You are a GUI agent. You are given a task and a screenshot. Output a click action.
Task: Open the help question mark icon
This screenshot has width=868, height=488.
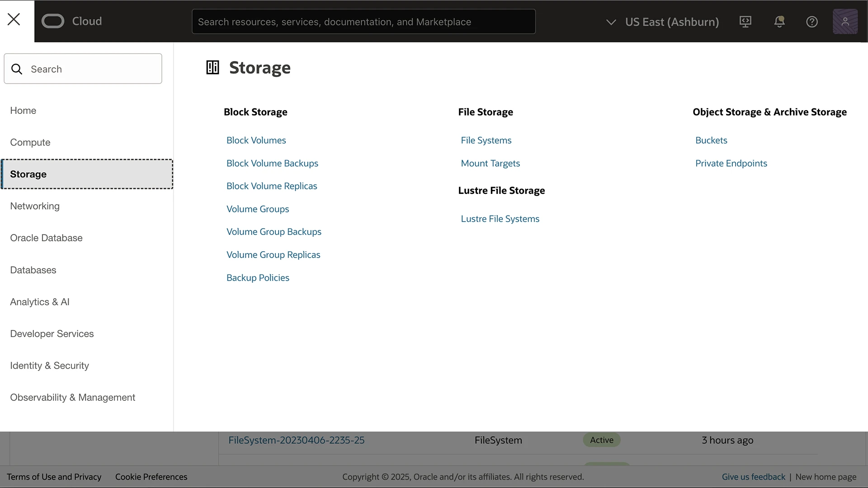[x=811, y=22]
